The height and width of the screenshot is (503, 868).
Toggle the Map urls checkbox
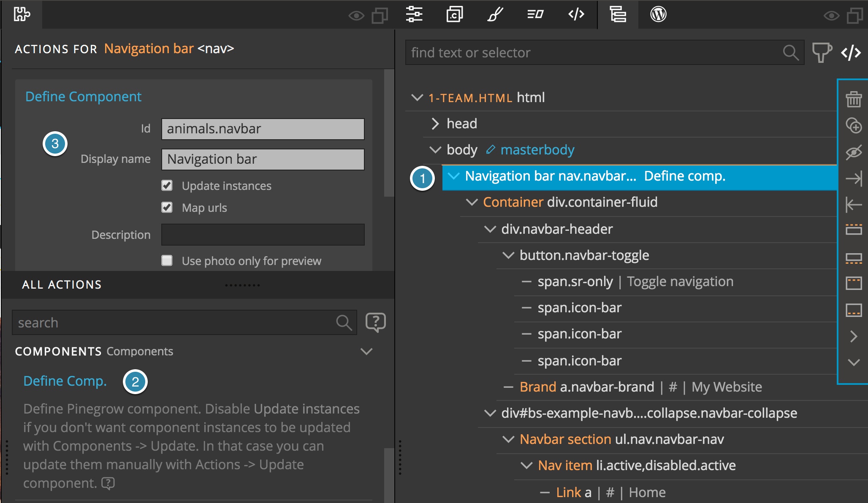point(167,208)
